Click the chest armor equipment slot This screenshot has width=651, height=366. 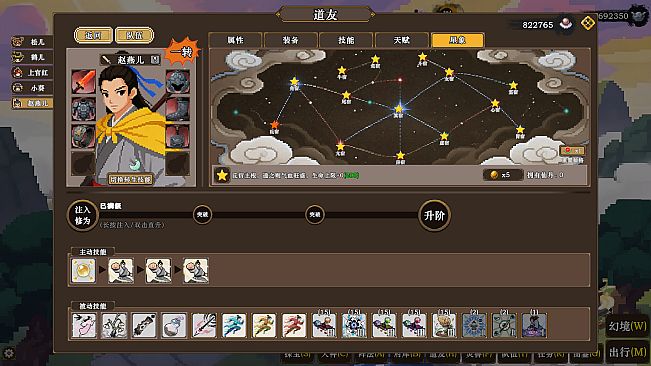(x=83, y=109)
